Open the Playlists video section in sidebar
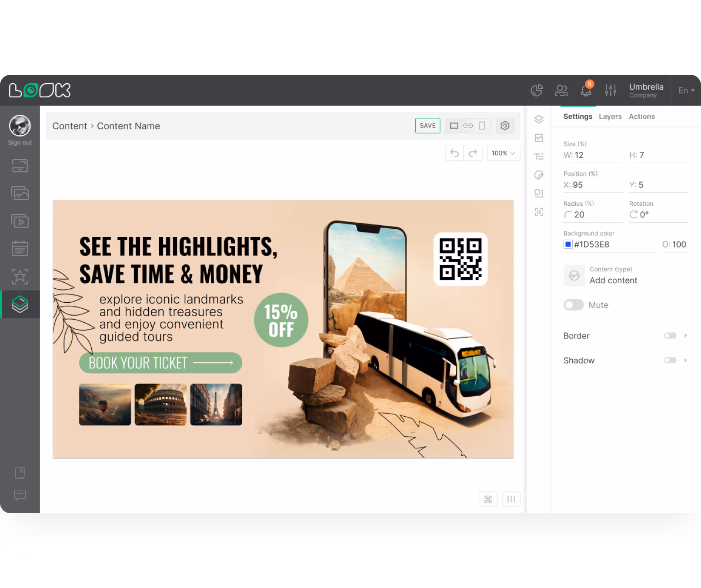 pos(20,220)
